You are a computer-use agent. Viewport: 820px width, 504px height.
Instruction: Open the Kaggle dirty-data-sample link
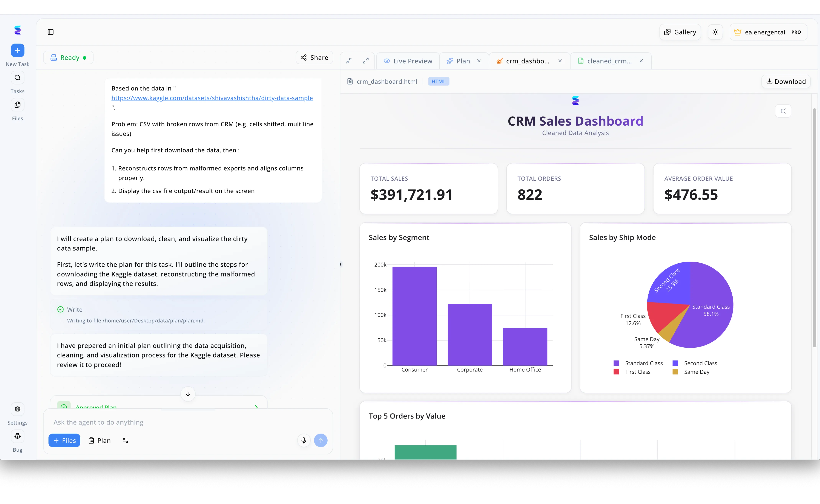212,98
